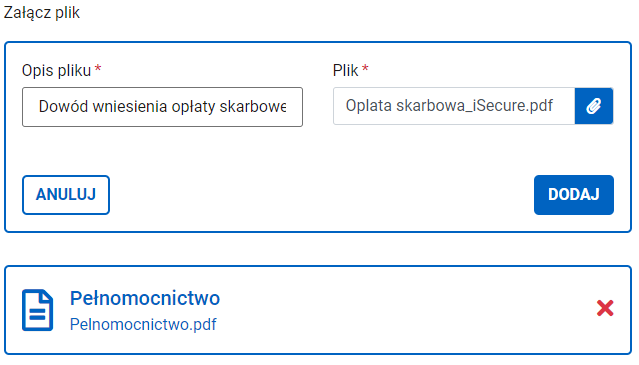Click the word Dowód in description field

64,107
